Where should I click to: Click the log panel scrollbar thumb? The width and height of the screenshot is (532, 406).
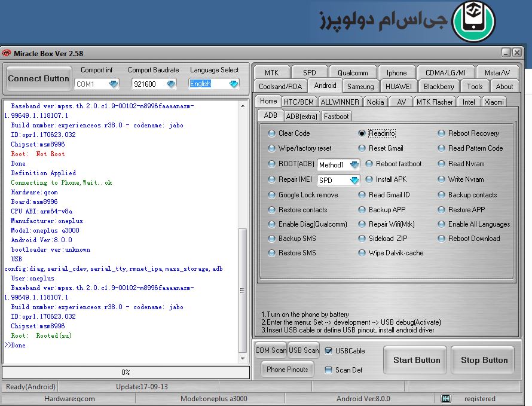243,291
